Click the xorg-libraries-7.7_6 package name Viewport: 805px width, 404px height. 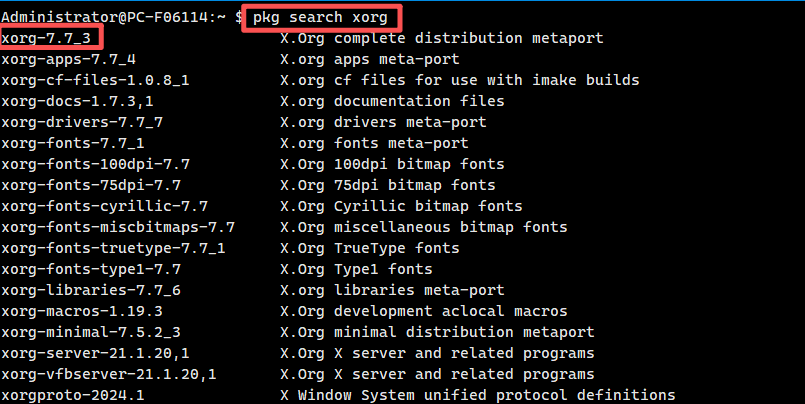tap(91, 269)
